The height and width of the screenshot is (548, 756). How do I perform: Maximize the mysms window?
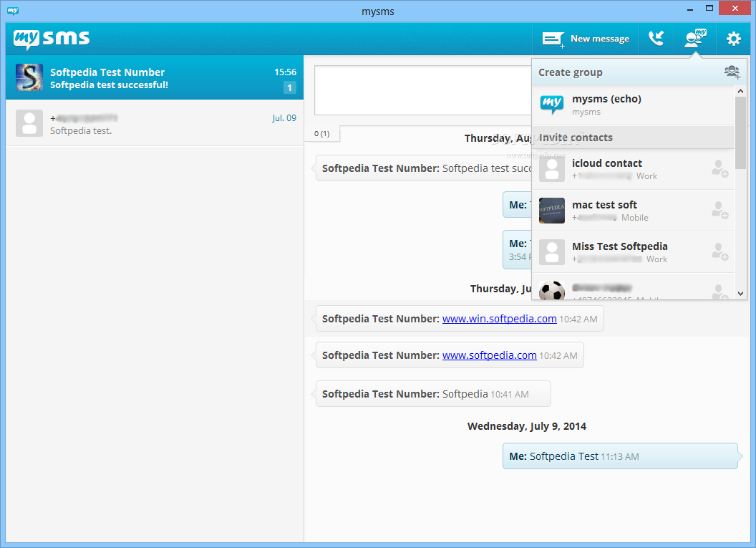pos(709,9)
